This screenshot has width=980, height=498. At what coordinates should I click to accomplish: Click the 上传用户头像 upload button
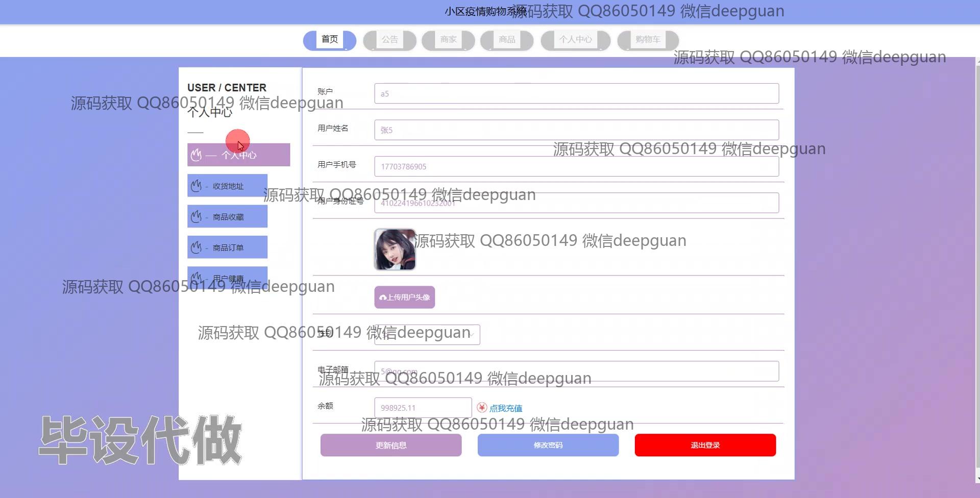[x=404, y=297]
